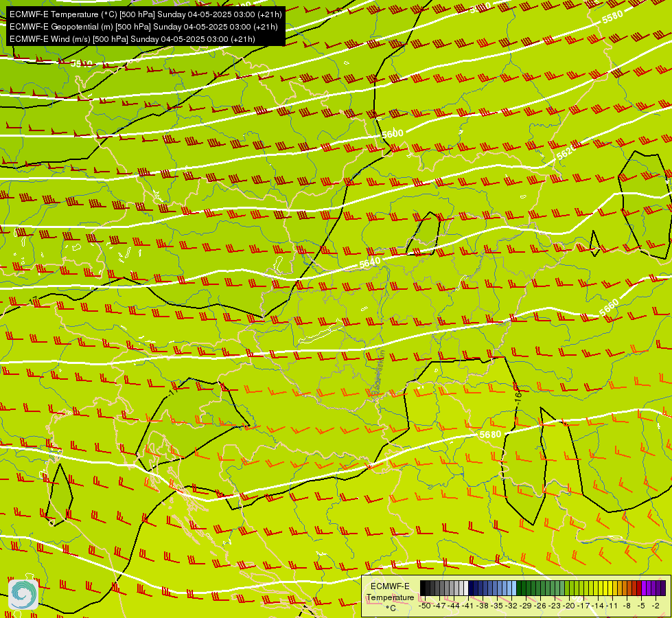Click the -35 tick label in the legend
Image resolution: width=672 pixels, height=618 pixels.
[497, 606]
